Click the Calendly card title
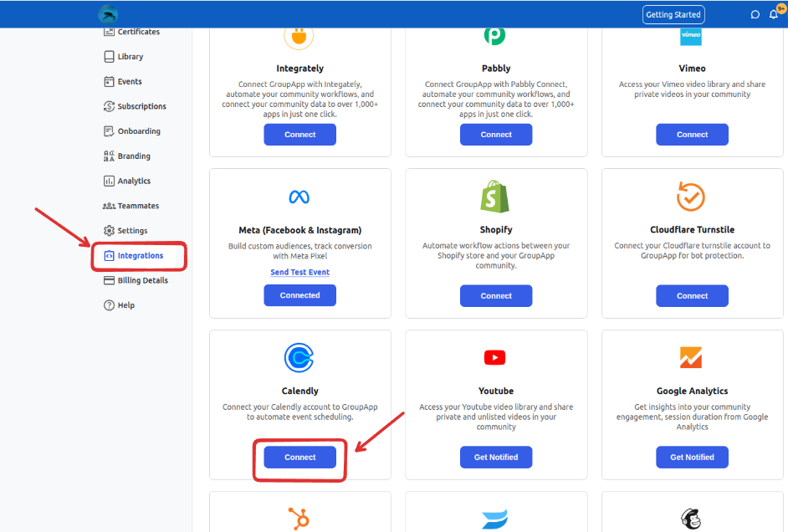 pos(300,391)
